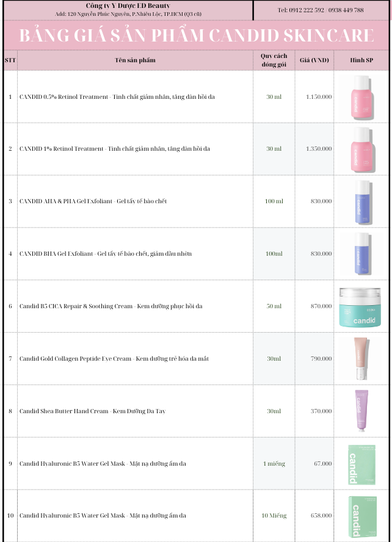Open the AHA & PHA Gel Exfoliant image

362,201
